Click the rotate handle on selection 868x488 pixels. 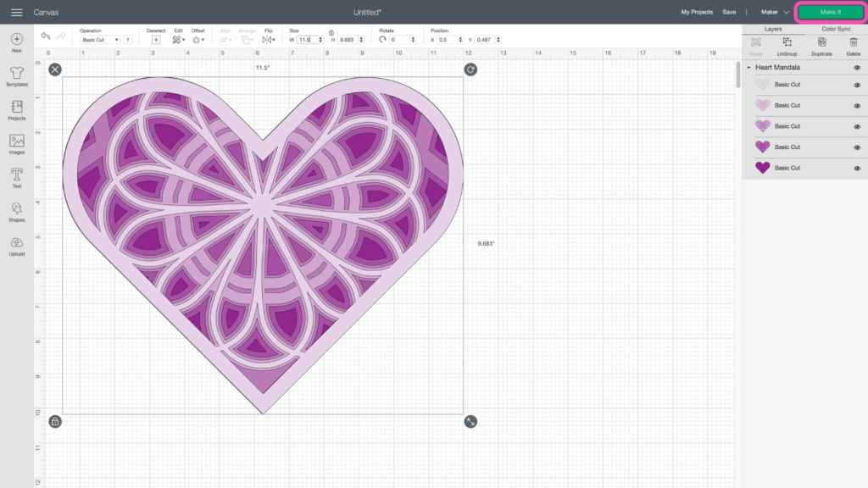(x=470, y=69)
